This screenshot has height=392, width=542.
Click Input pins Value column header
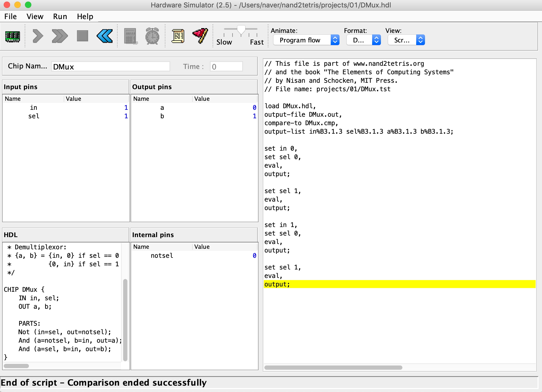coord(97,99)
